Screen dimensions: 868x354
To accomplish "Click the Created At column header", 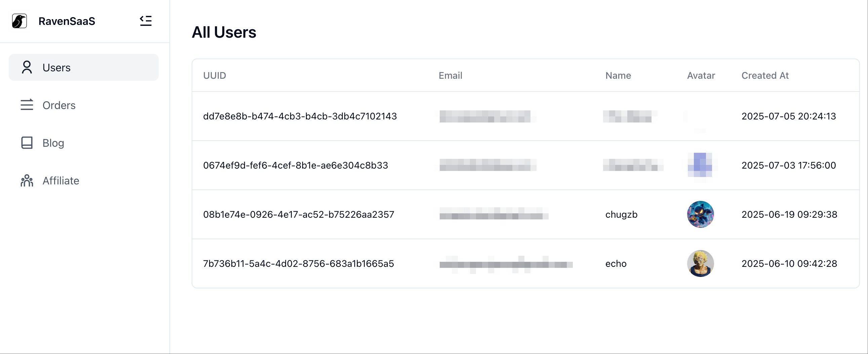I will click(765, 75).
